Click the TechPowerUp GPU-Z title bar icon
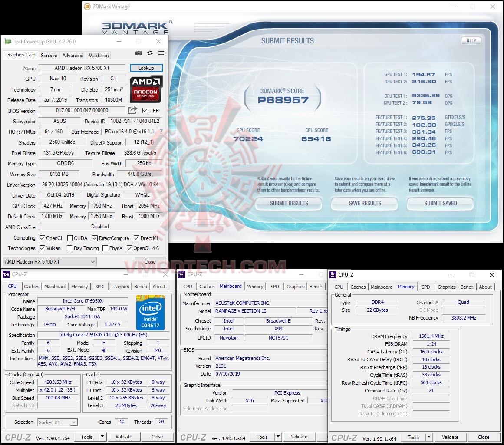Viewport: 504px width, 445px height. (8, 42)
